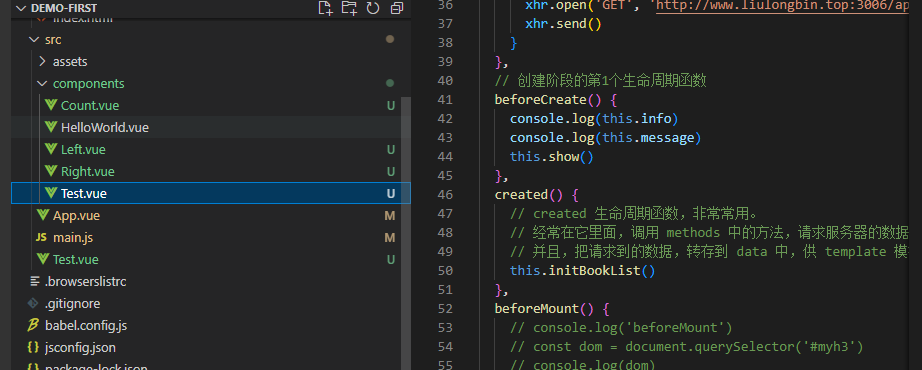Image resolution: width=922 pixels, height=370 pixels.
Task: Collapse all folders in explorer
Action: coord(397,8)
